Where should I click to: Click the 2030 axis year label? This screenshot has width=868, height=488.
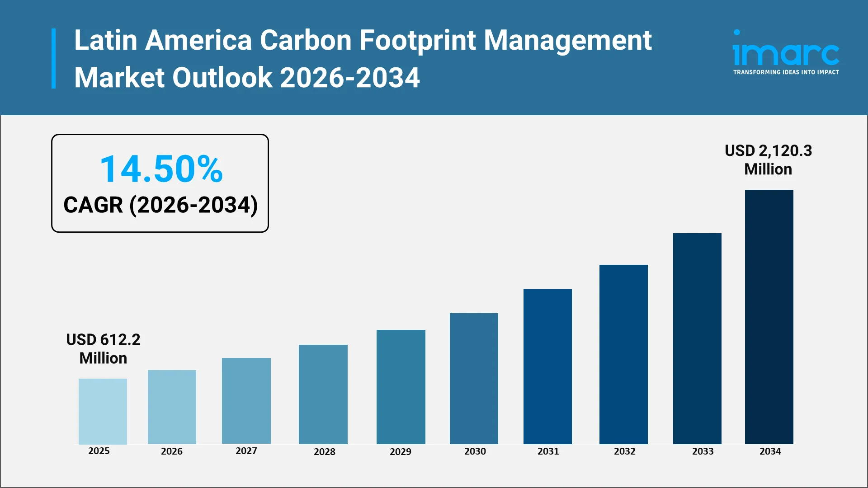coord(475,451)
